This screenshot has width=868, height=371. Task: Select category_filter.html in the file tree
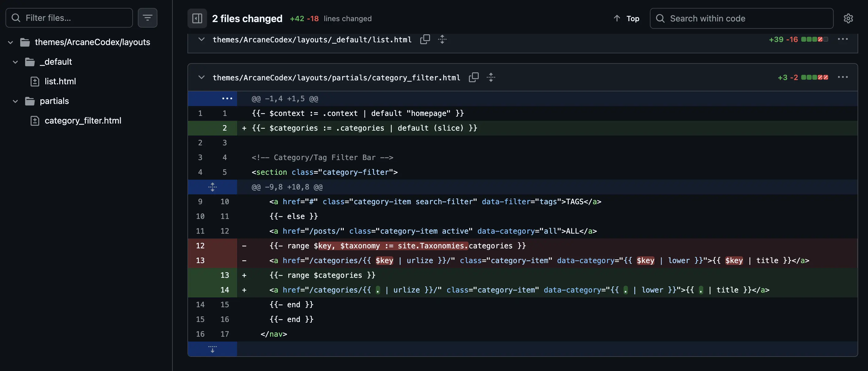[x=83, y=120]
